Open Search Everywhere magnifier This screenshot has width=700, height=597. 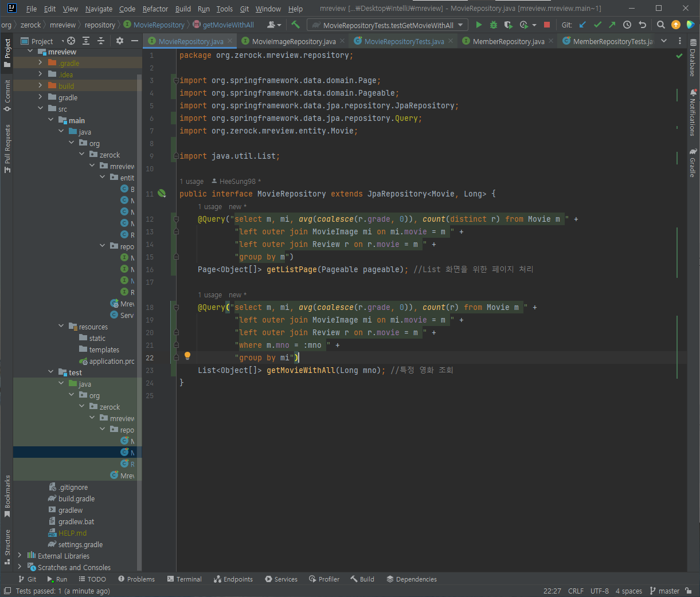click(661, 25)
